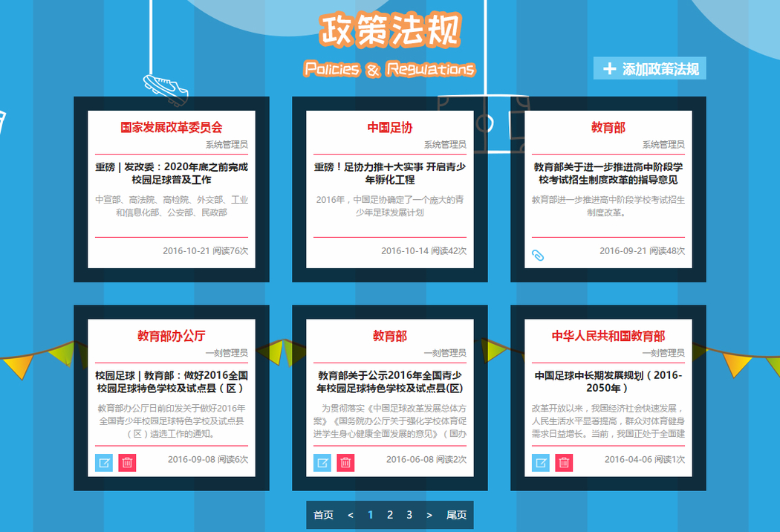The width and height of the screenshot is (780, 532).
Task: Go to previous page with < arrow
Action: pyautogui.click(x=351, y=515)
